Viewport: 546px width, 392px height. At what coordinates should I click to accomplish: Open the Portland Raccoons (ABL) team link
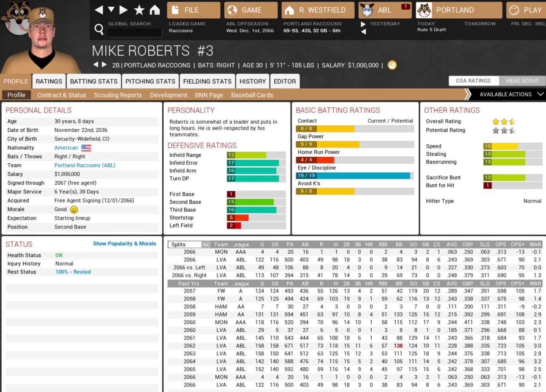(85, 165)
